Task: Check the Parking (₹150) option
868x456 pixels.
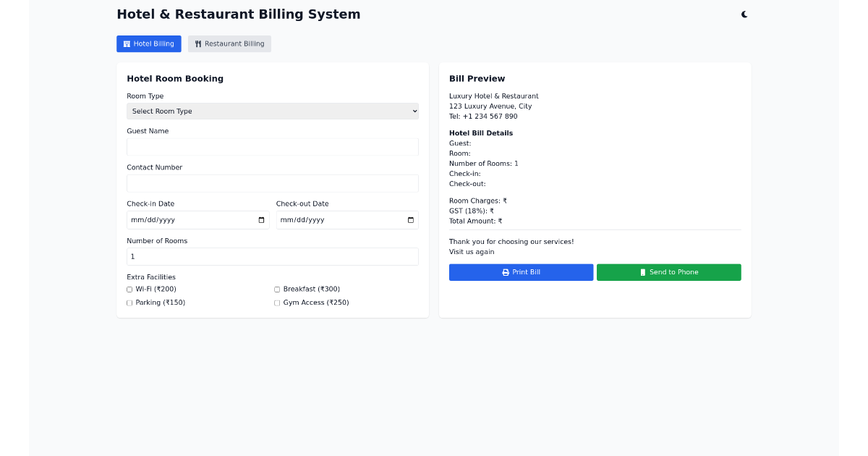Action: [x=130, y=303]
